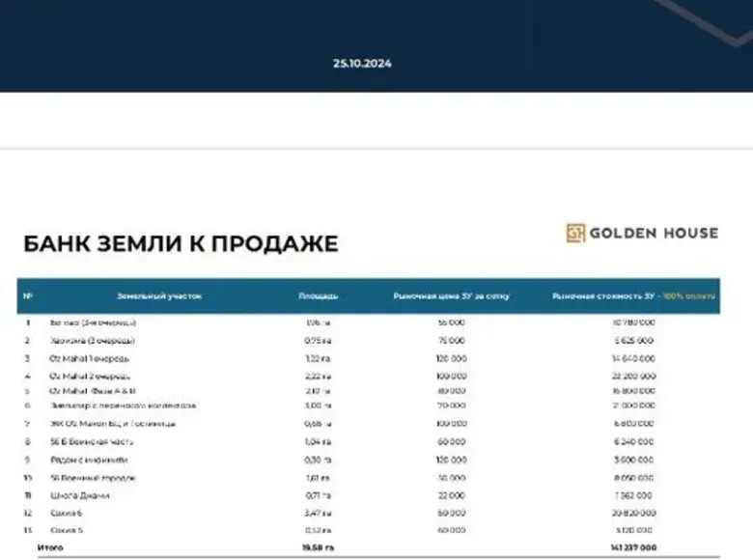Click the 20 820 000 market value

click(634, 513)
